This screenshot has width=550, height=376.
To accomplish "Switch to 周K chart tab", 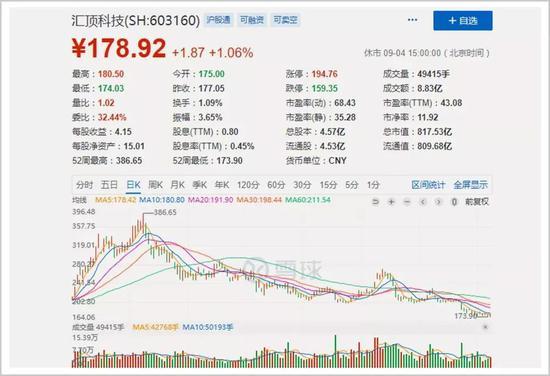I will (155, 185).
